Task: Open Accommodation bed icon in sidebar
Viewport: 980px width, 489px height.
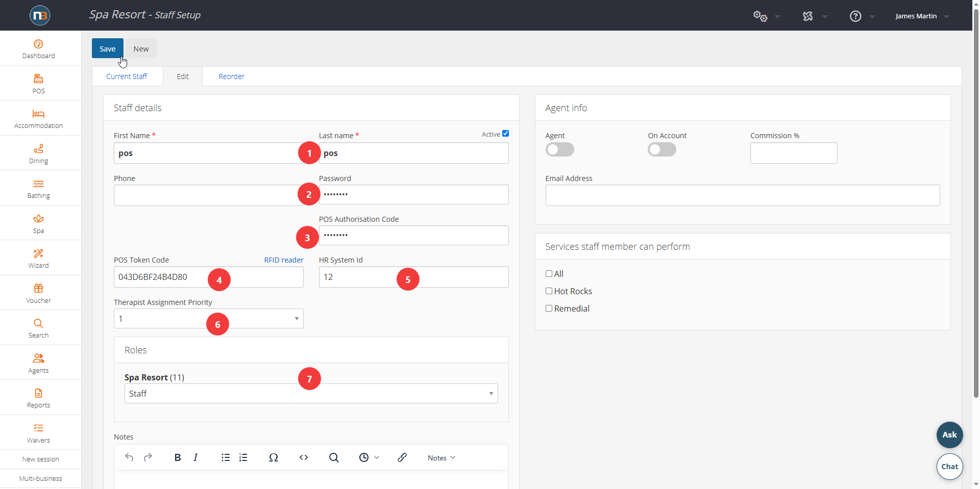Action: point(38,114)
